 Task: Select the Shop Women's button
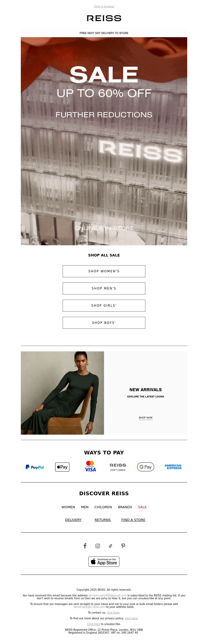coord(104,271)
